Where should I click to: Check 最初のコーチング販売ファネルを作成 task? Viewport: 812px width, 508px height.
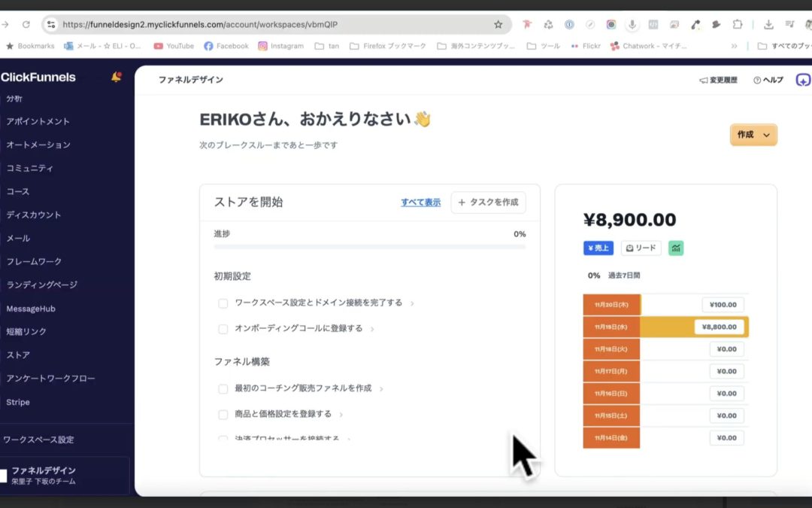point(223,388)
